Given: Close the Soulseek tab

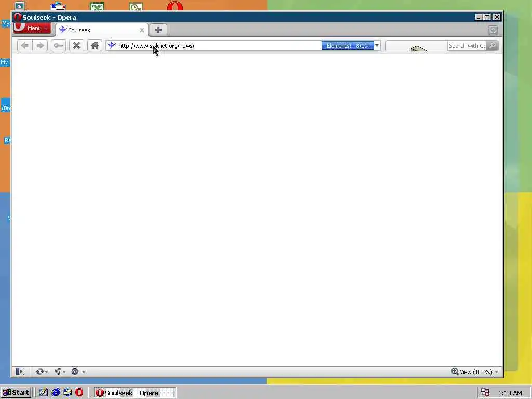Looking at the screenshot, I should pyautogui.click(x=142, y=30).
